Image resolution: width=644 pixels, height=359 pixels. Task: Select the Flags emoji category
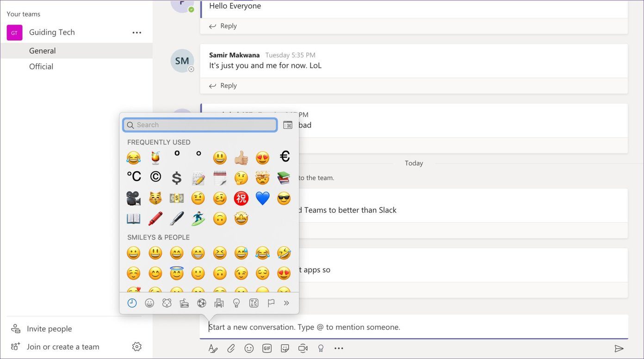tap(271, 303)
